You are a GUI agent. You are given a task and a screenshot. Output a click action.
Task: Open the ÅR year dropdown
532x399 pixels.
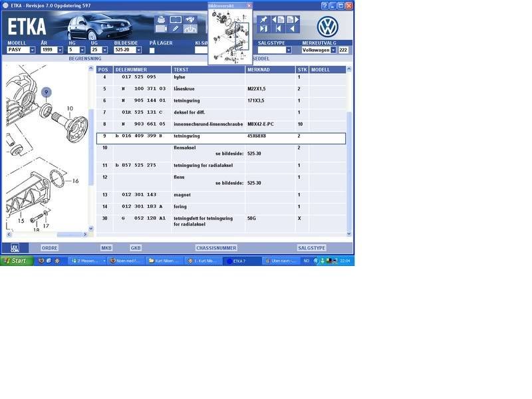click(x=60, y=50)
